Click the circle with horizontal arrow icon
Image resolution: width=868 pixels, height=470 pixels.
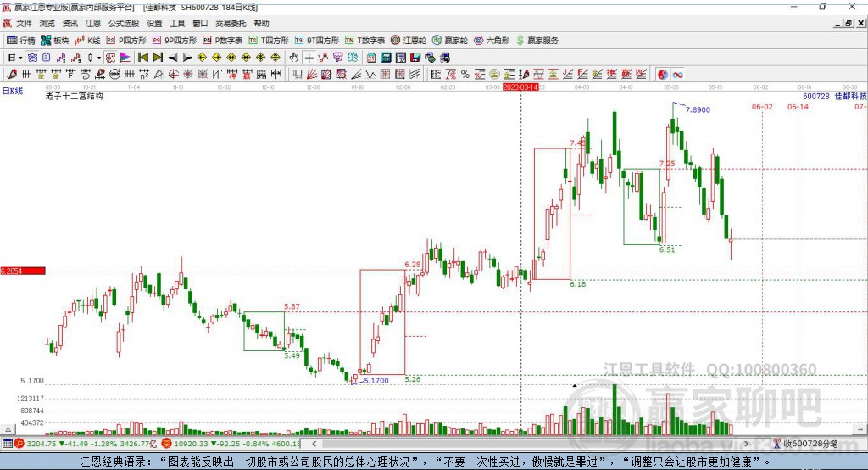tap(114, 74)
